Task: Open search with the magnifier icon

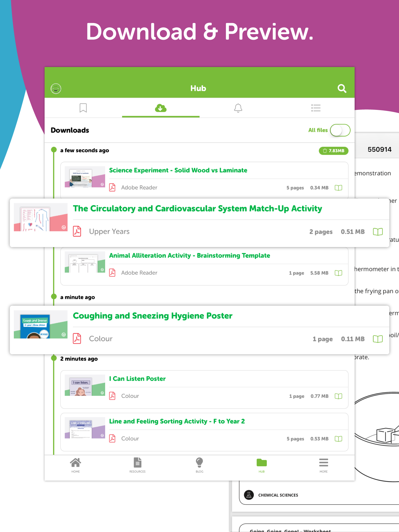Action: pos(342,89)
